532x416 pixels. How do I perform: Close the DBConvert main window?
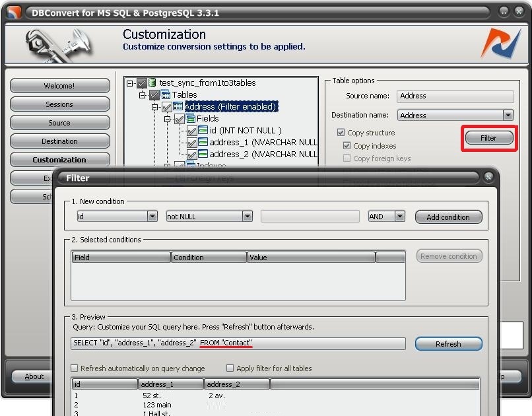[519, 12]
